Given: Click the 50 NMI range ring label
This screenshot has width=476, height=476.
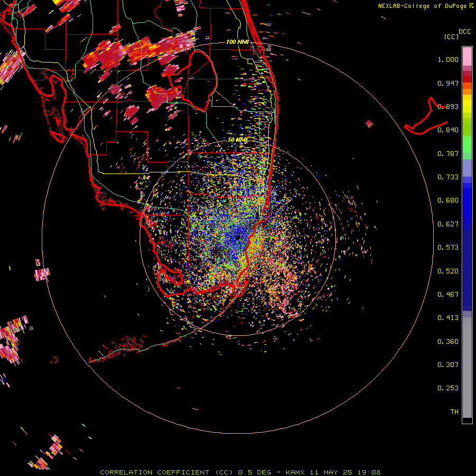Looking at the screenshot, I should (237, 140).
